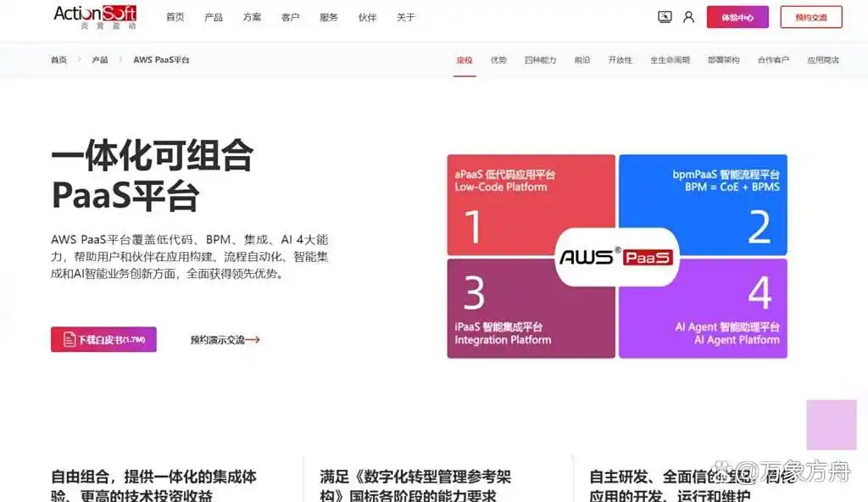Viewport: 868px width, 502px height.
Task: Open the 产品 navigation menu
Action: click(213, 16)
